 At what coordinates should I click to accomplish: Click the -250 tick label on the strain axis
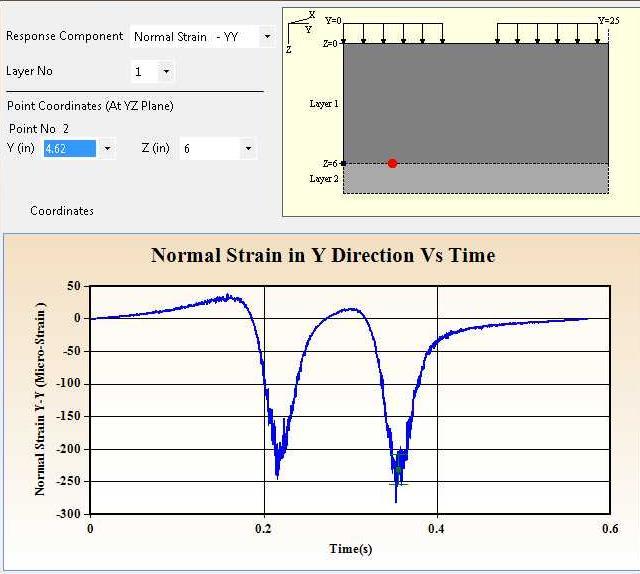coord(69,481)
